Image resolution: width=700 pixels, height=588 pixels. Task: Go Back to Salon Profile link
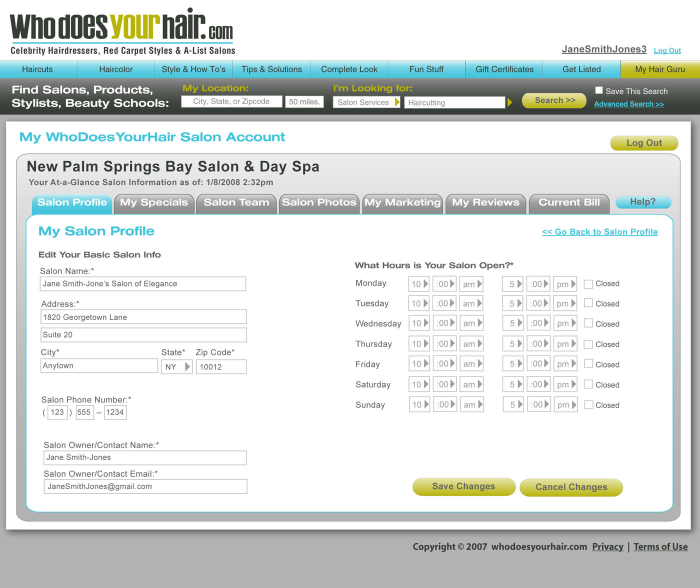pyautogui.click(x=600, y=232)
